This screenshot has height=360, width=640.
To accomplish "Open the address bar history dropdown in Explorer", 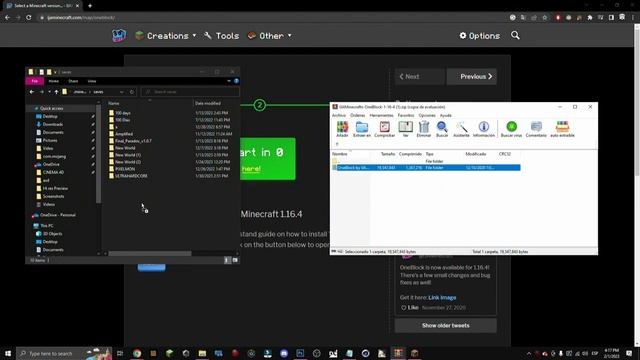I will coord(122,92).
